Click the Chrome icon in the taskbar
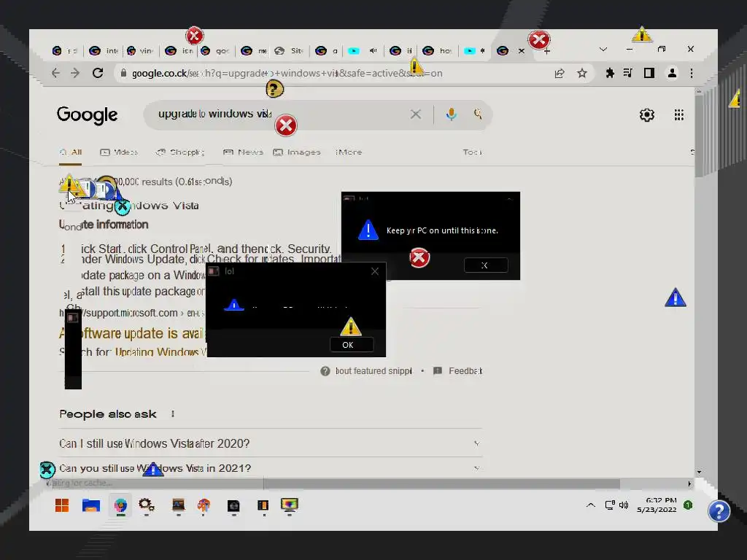The image size is (747, 560). point(120,505)
